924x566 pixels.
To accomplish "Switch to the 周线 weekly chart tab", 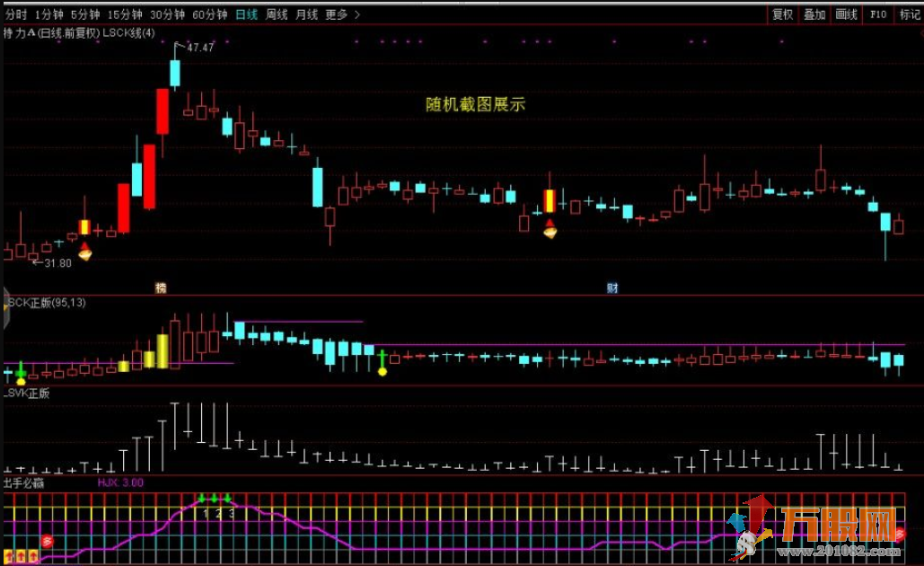I will [x=277, y=14].
